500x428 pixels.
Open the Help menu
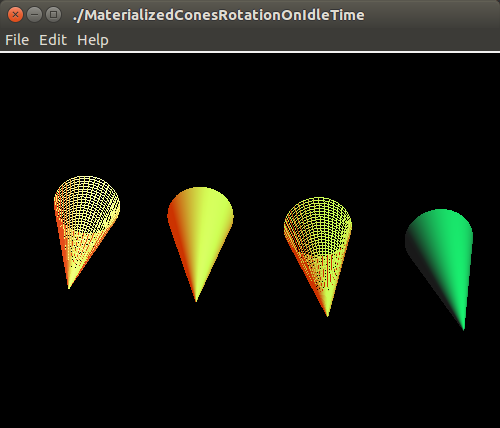(93, 41)
